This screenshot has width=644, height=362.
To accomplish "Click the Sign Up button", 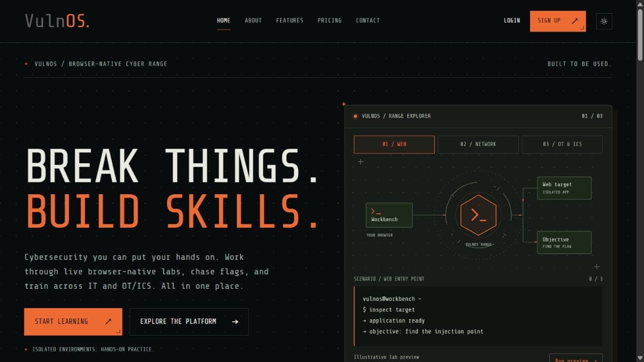I will [557, 21].
